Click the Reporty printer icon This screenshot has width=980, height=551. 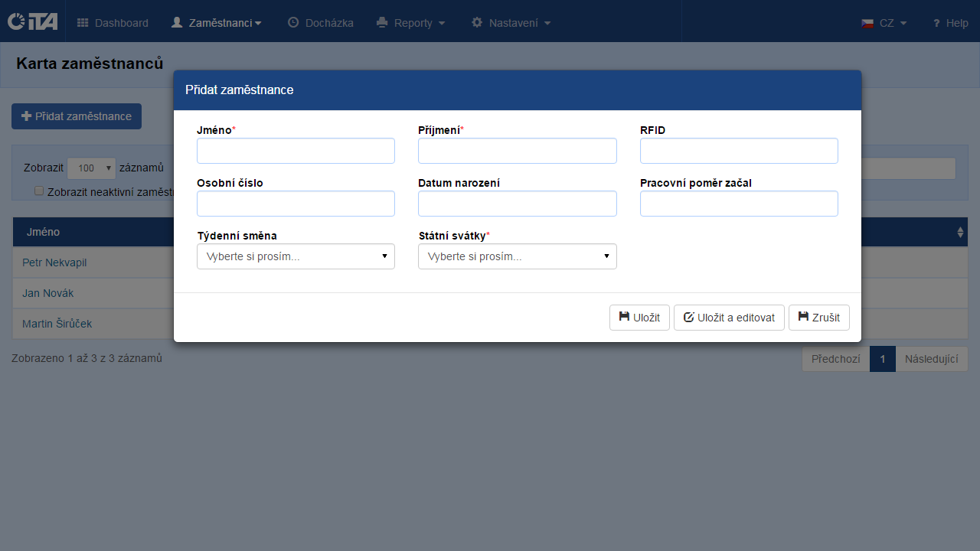click(x=382, y=23)
